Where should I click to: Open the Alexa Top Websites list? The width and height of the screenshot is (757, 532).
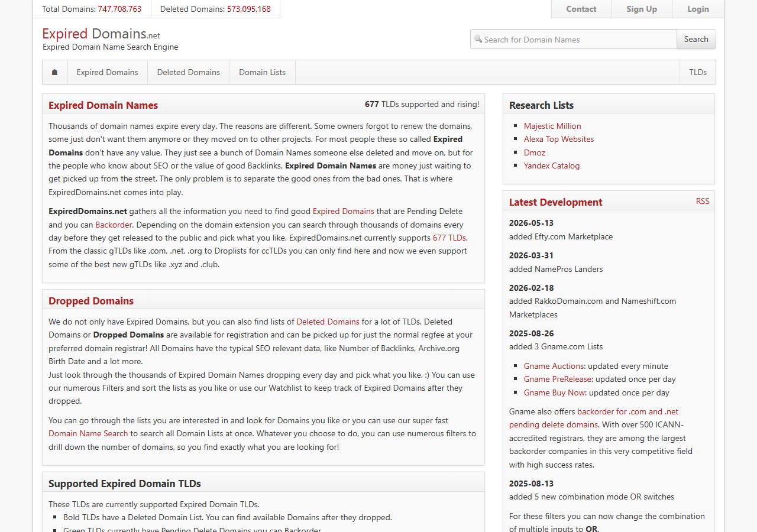pos(559,139)
